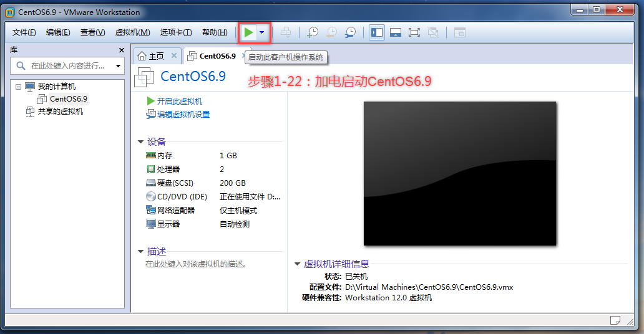Close the 库 library panel
Image resolution: width=644 pixels, height=334 pixels.
click(x=121, y=50)
